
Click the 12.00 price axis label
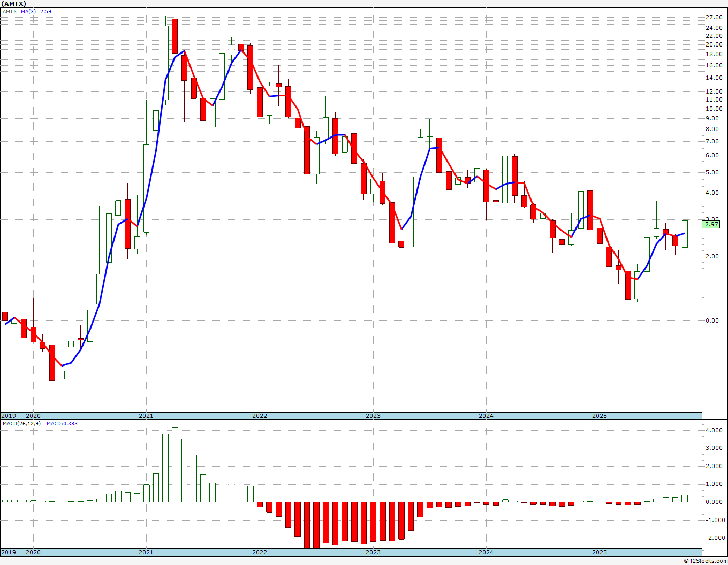click(x=714, y=92)
